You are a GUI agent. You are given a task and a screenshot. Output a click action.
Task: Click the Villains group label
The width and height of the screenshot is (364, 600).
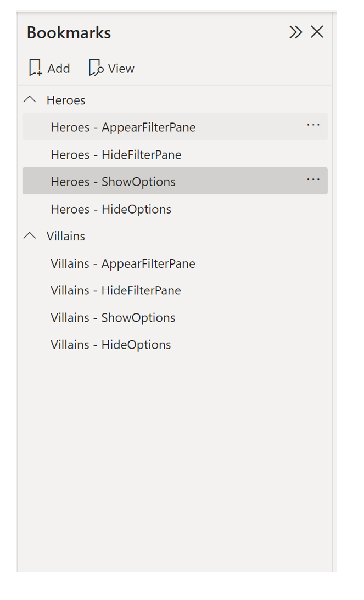(66, 236)
